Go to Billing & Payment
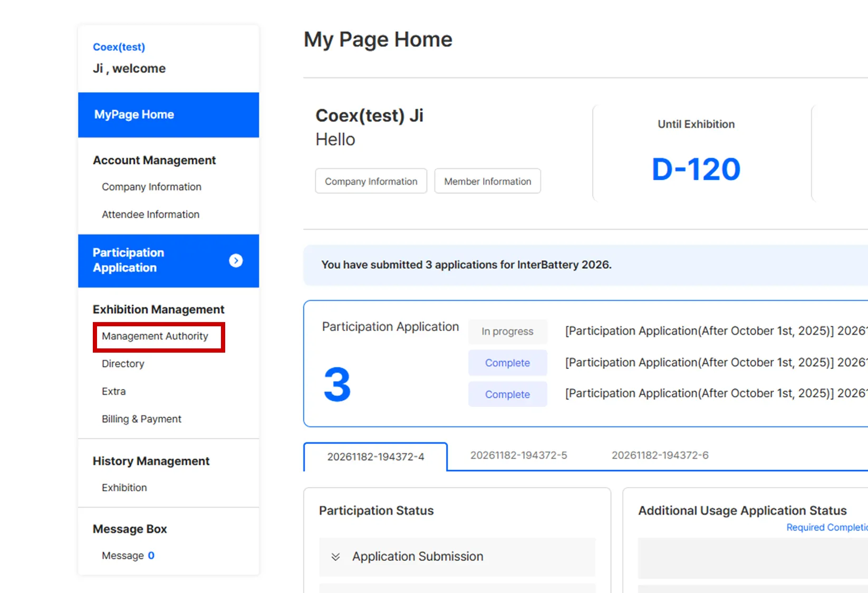This screenshot has width=868, height=593. 141,419
